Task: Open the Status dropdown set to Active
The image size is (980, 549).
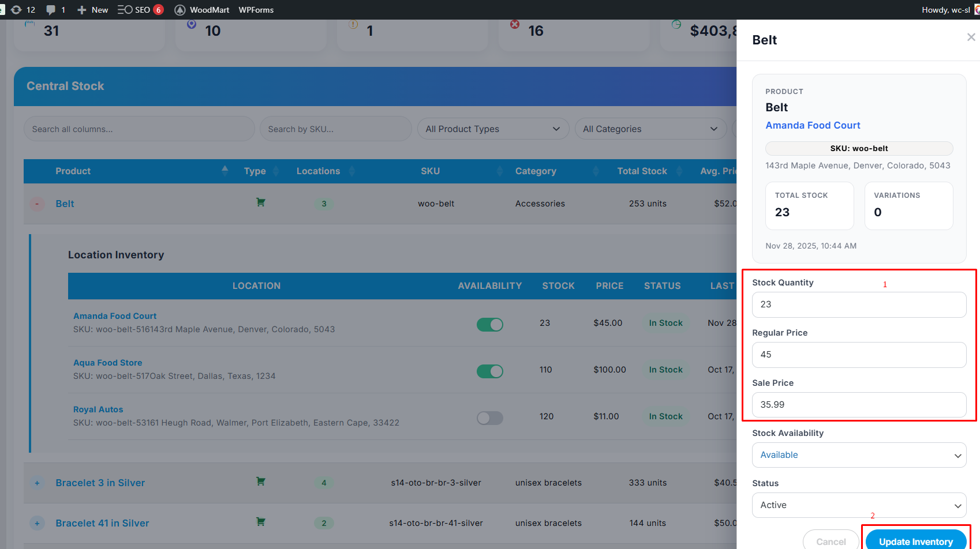Action: pyautogui.click(x=859, y=505)
